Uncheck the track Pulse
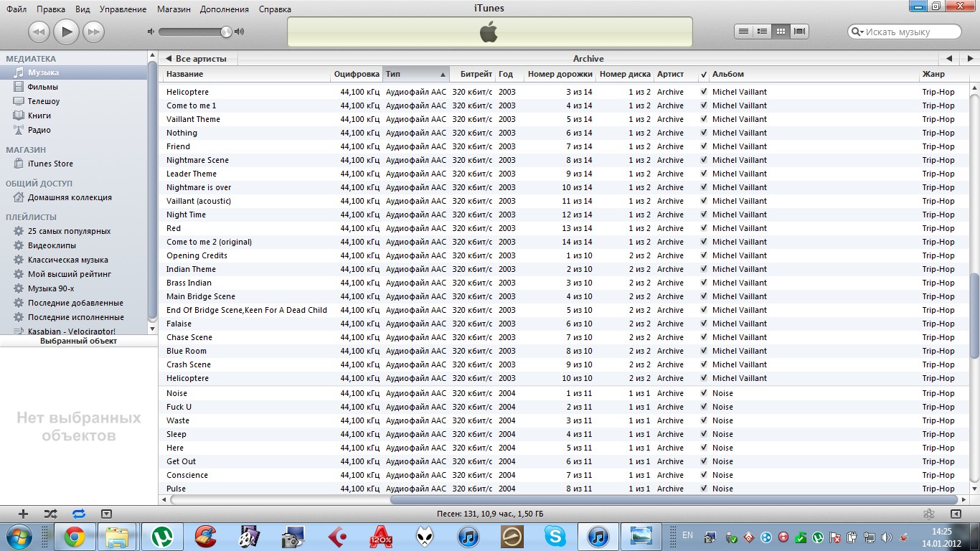Screen dimensions: 980x551 click(x=704, y=489)
